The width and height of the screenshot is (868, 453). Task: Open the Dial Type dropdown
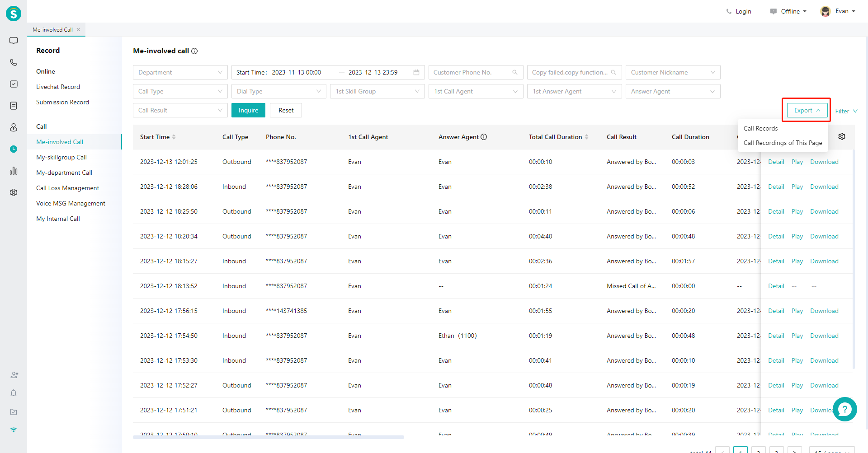279,91
